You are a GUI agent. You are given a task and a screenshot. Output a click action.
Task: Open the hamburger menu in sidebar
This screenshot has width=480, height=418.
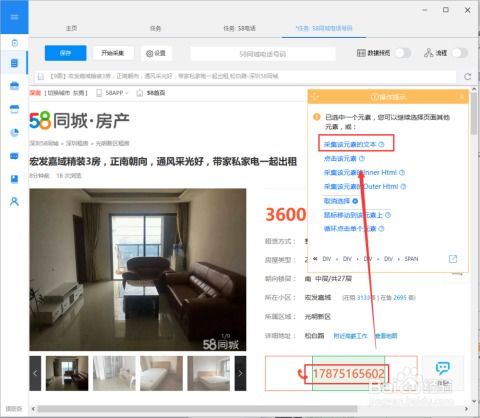(14, 17)
